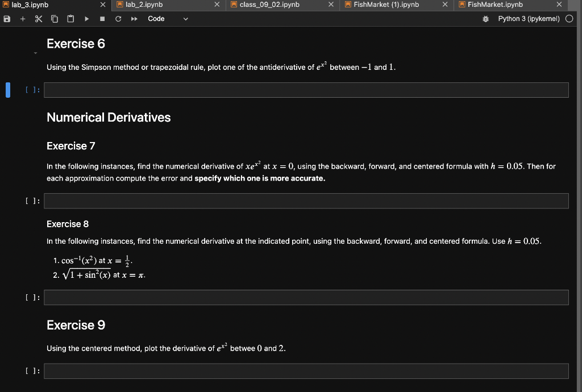
Task: Insert a new cell with the plus icon
Action: [23, 19]
